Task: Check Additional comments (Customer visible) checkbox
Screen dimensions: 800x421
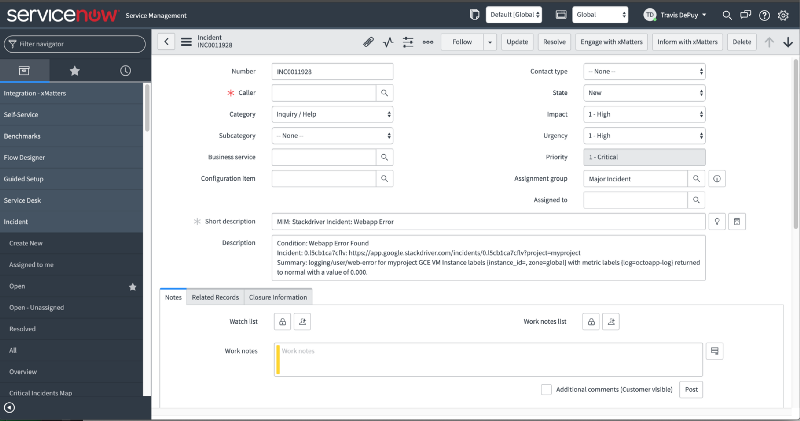Action: tap(546, 389)
